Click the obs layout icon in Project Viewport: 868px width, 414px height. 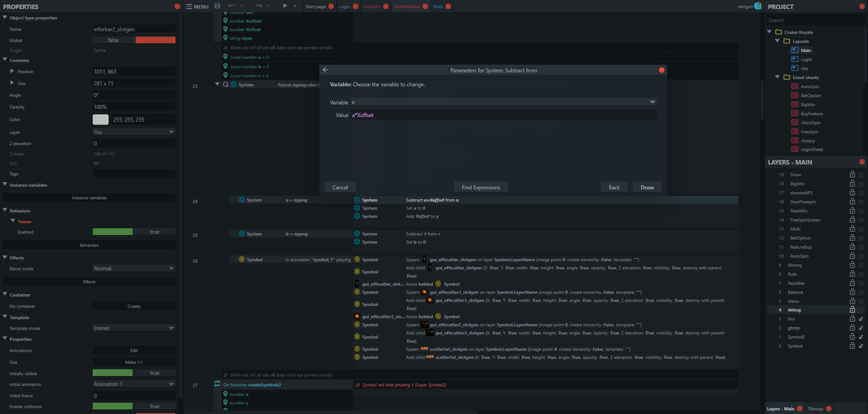[795, 68]
